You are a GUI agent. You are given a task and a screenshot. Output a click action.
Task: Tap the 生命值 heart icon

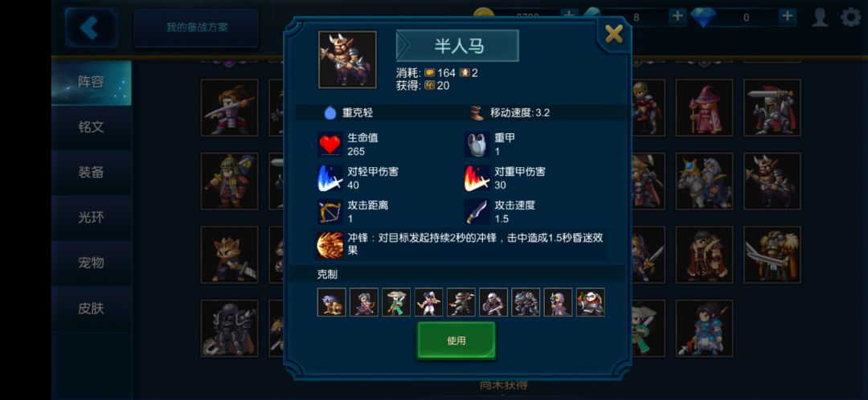click(330, 145)
